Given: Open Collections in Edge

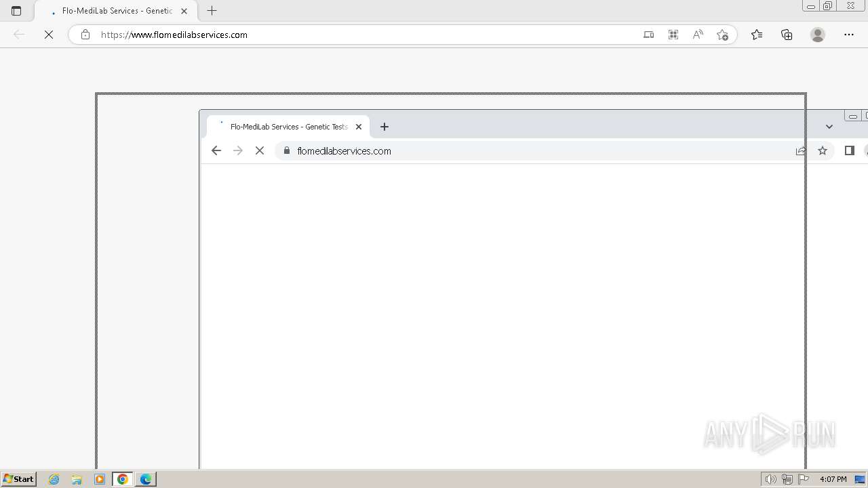Looking at the screenshot, I should click(787, 35).
